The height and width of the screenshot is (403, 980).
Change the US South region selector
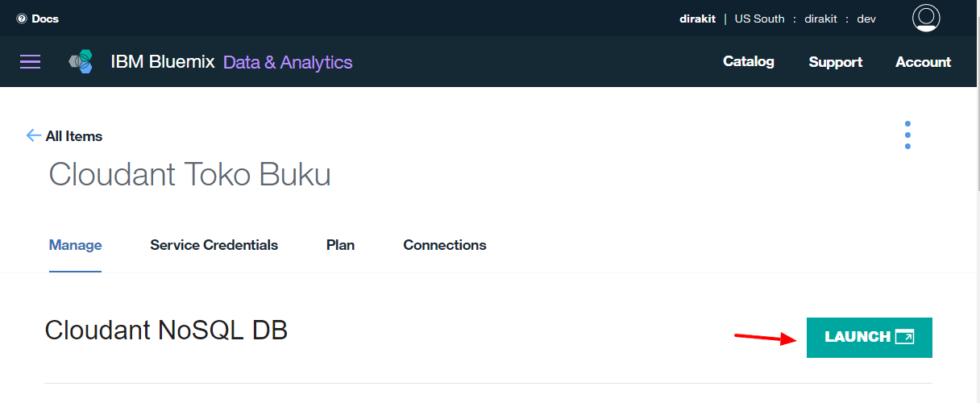[759, 19]
